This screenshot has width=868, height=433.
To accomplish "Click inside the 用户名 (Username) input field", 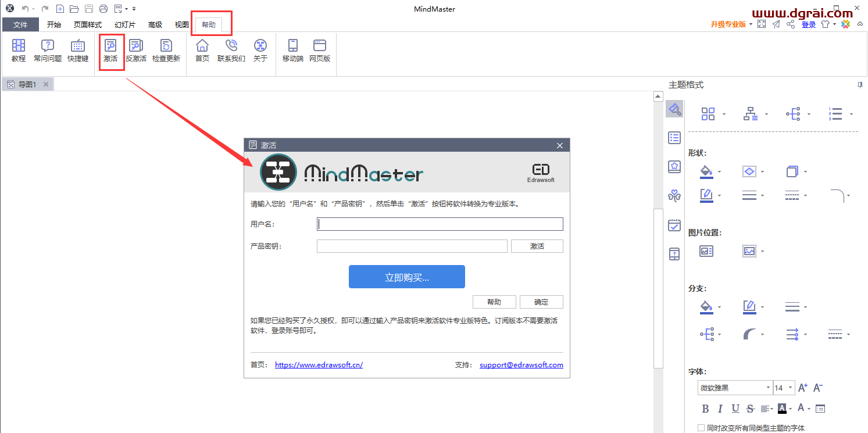I will [x=440, y=224].
